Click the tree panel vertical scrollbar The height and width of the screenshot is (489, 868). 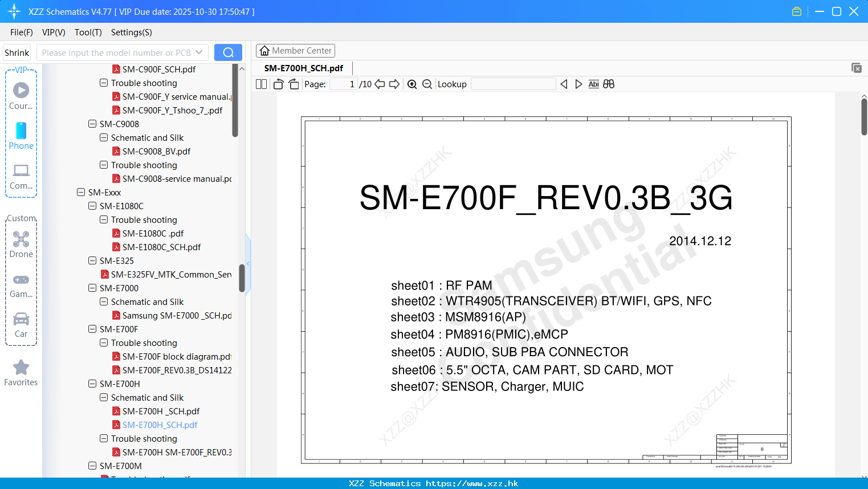242,278
